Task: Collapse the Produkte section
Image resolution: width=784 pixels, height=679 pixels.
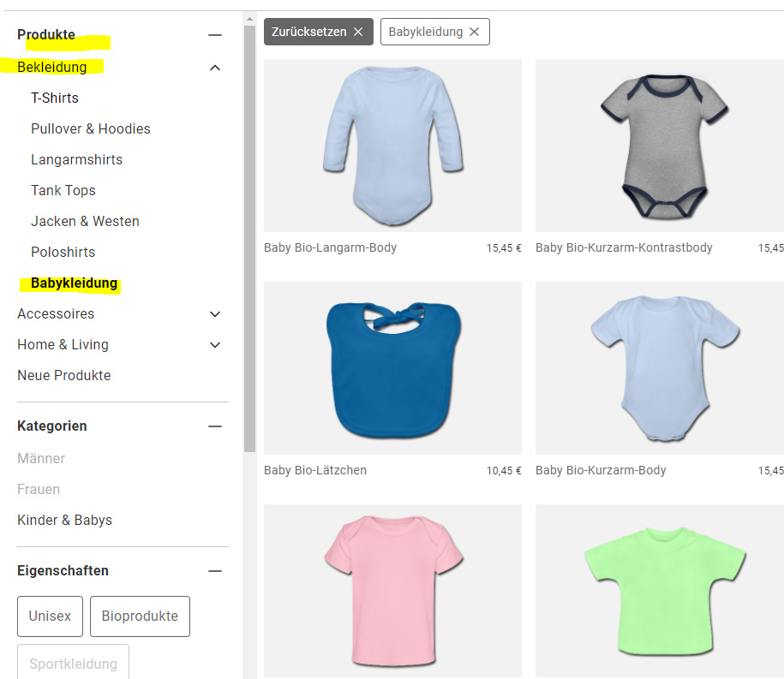Action: tap(215, 35)
